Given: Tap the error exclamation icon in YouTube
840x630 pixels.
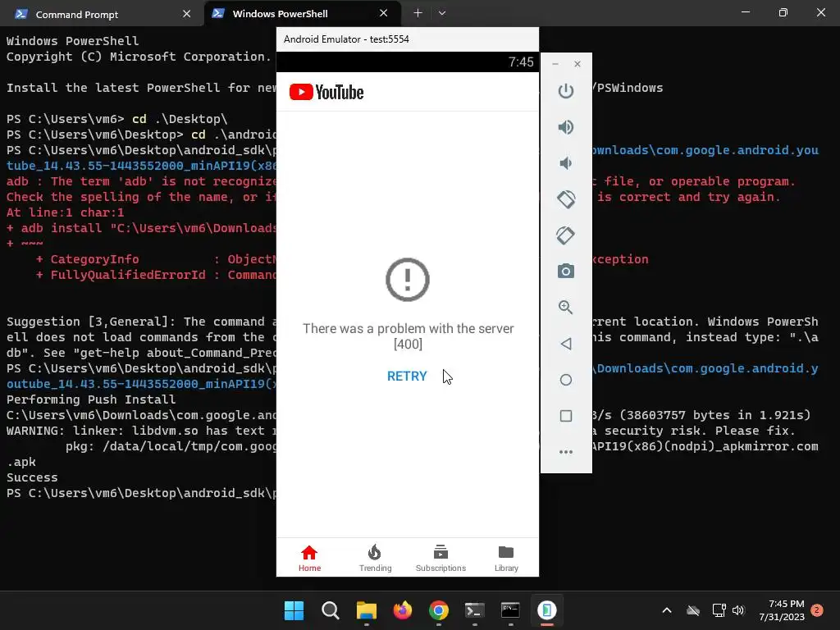Looking at the screenshot, I should pos(408,280).
